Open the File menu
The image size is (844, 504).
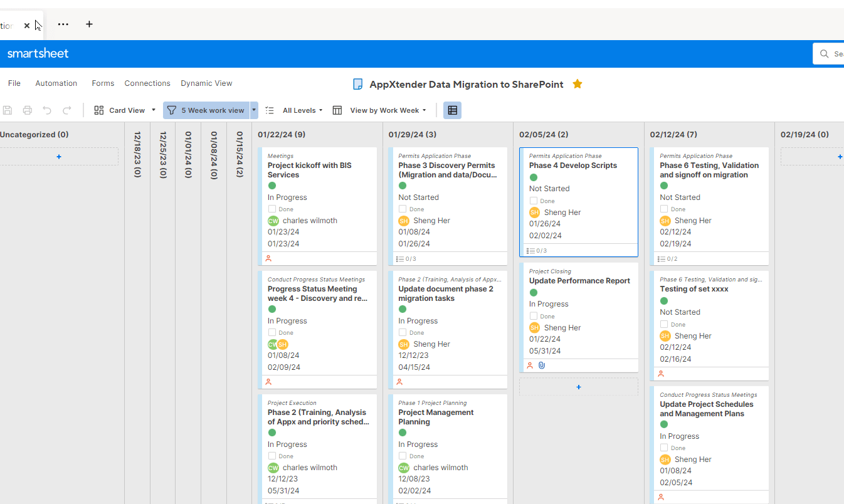click(14, 83)
